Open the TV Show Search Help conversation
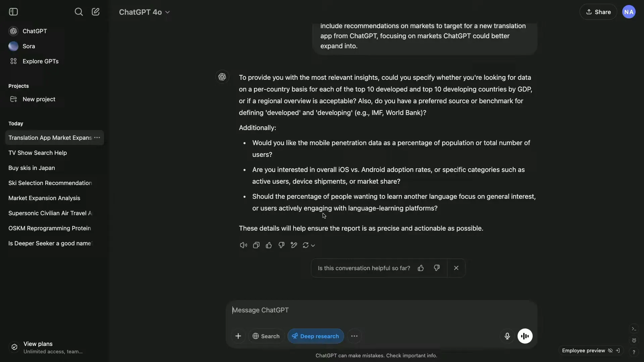The height and width of the screenshot is (362, 644). click(x=38, y=153)
